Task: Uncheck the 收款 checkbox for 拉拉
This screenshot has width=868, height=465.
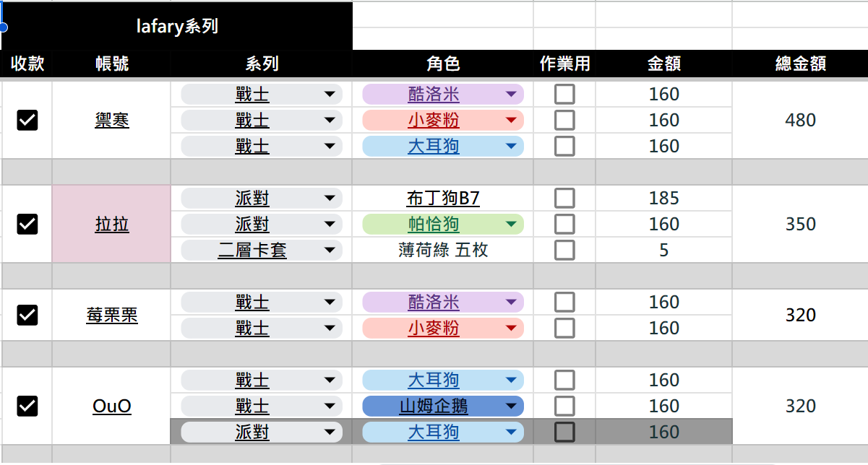Action: [x=27, y=224]
